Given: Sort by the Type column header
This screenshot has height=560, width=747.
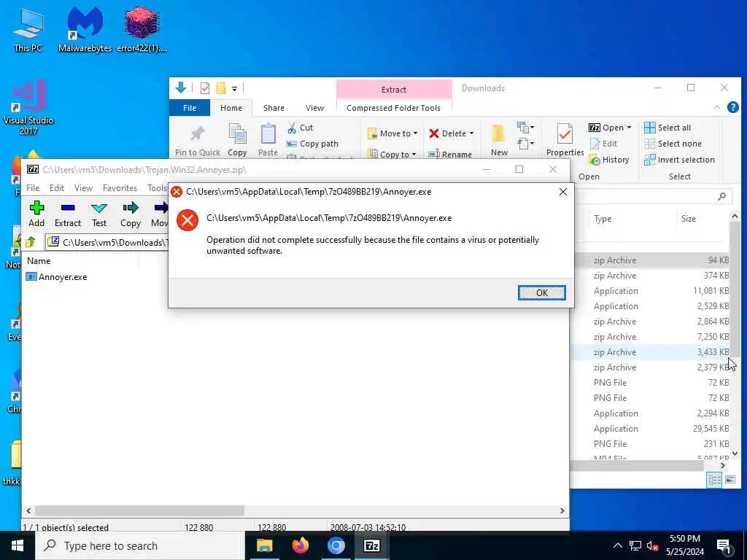Looking at the screenshot, I should 603,219.
